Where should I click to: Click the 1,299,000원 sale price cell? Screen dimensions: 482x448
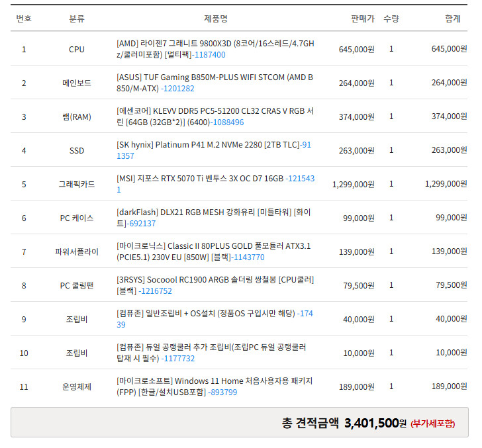(354, 185)
